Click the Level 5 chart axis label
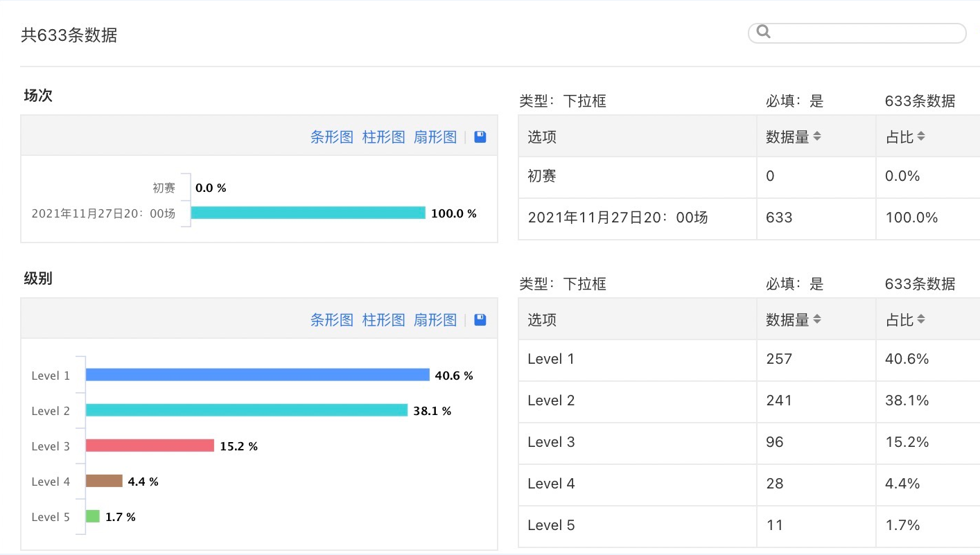 (x=51, y=517)
